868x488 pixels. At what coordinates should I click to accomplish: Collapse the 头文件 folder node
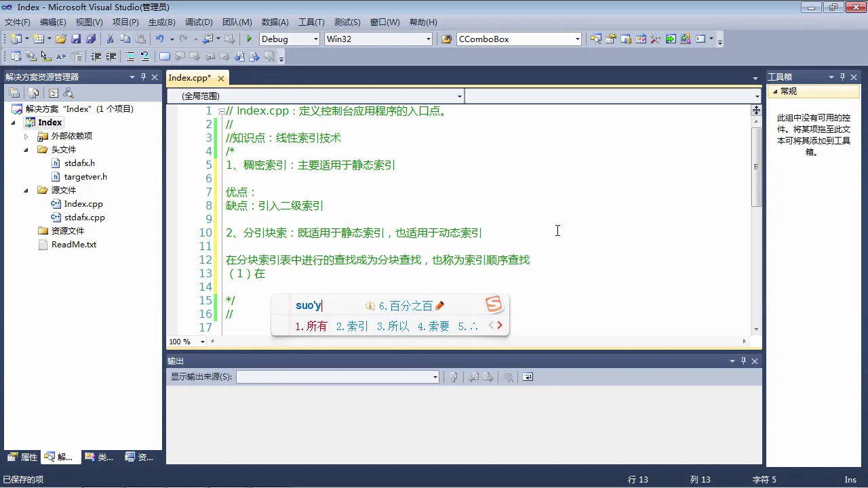click(x=26, y=150)
